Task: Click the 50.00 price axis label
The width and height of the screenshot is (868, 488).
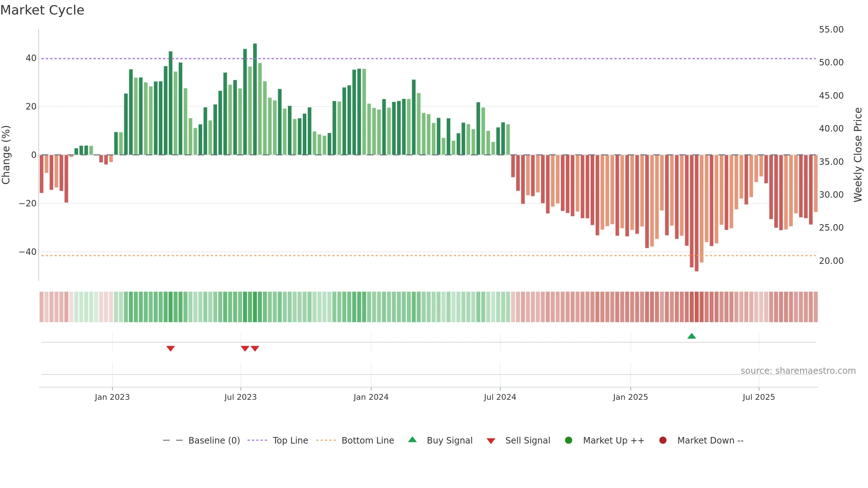Action: point(831,63)
